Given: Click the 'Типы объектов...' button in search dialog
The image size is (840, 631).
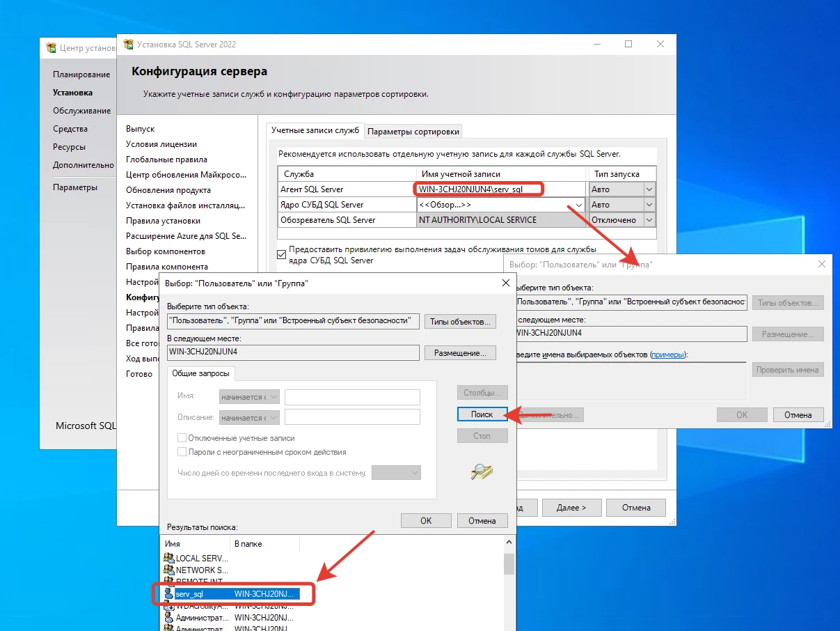Looking at the screenshot, I should coord(460,321).
